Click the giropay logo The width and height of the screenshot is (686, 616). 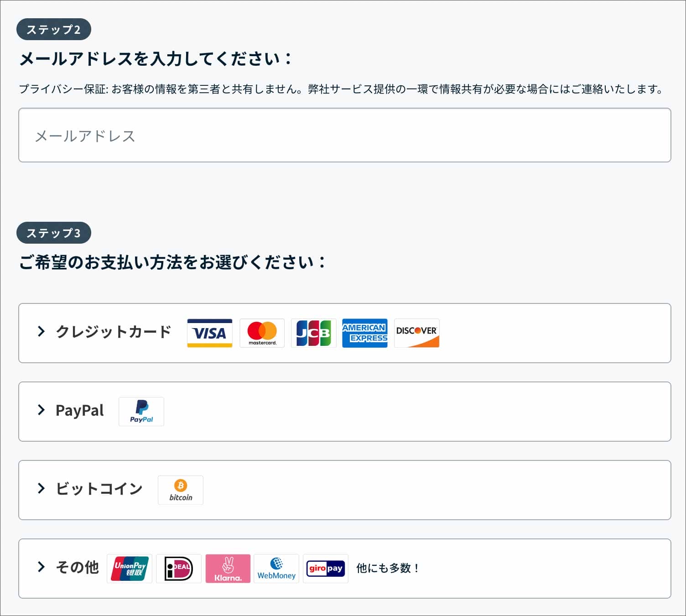(x=326, y=569)
